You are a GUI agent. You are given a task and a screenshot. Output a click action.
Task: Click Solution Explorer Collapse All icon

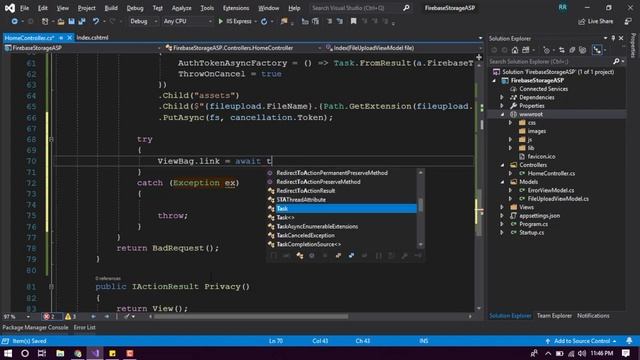click(572, 50)
